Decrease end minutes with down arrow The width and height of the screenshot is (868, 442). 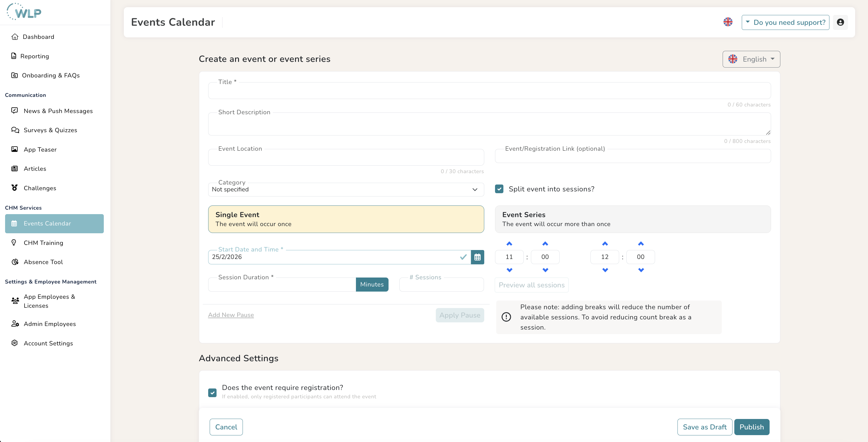641,270
